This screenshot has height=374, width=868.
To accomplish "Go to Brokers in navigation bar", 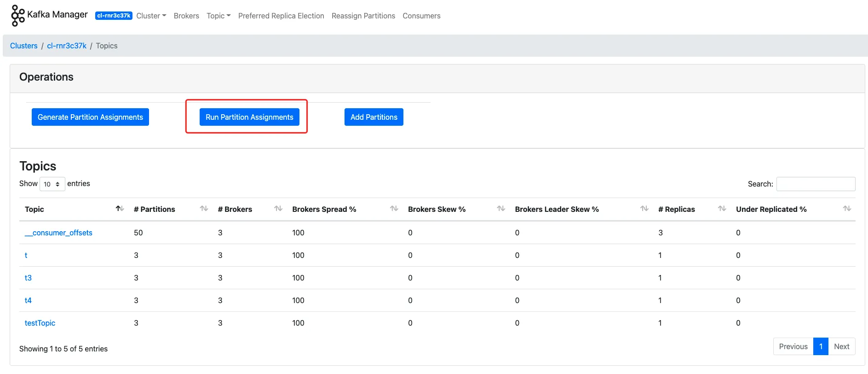I will coord(186,16).
